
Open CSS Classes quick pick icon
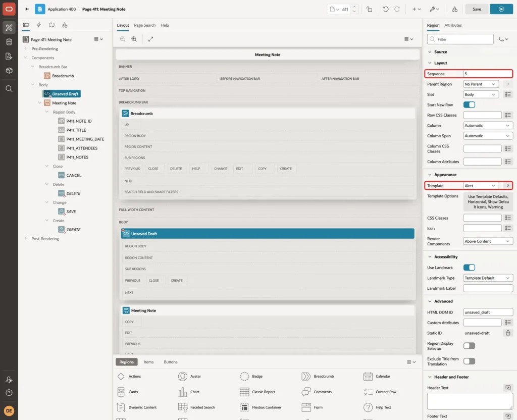click(x=508, y=218)
